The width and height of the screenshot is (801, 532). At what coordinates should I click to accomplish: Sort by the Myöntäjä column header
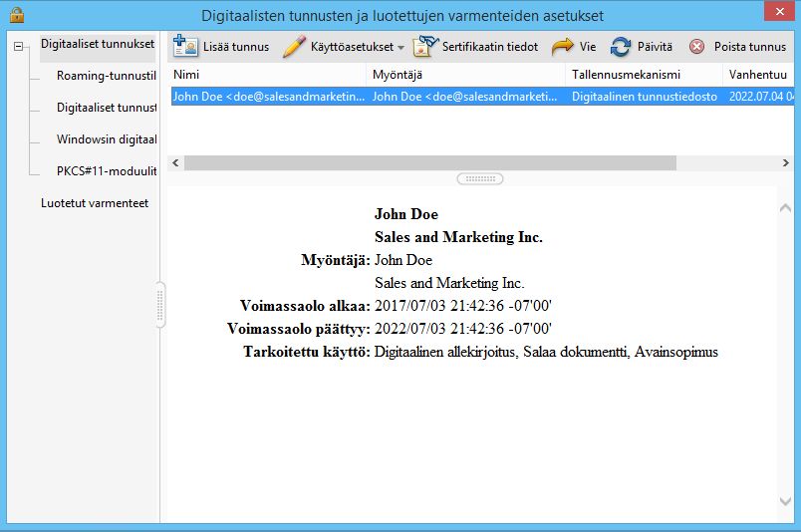coord(465,75)
